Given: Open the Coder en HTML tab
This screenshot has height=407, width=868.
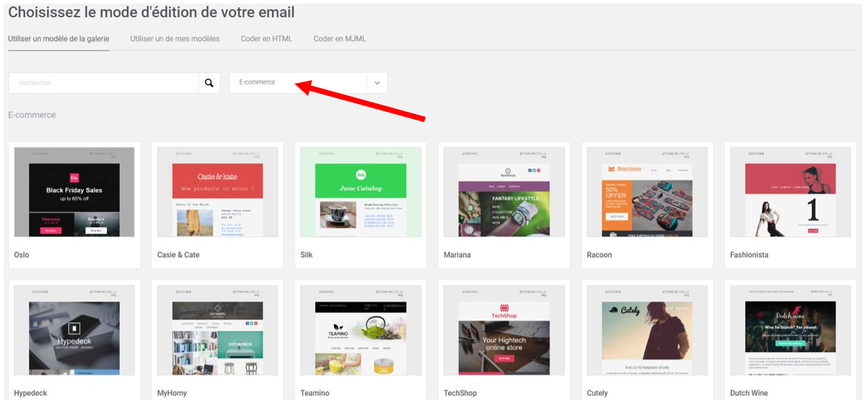Looking at the screenshot, I should [x=266, y=39].
